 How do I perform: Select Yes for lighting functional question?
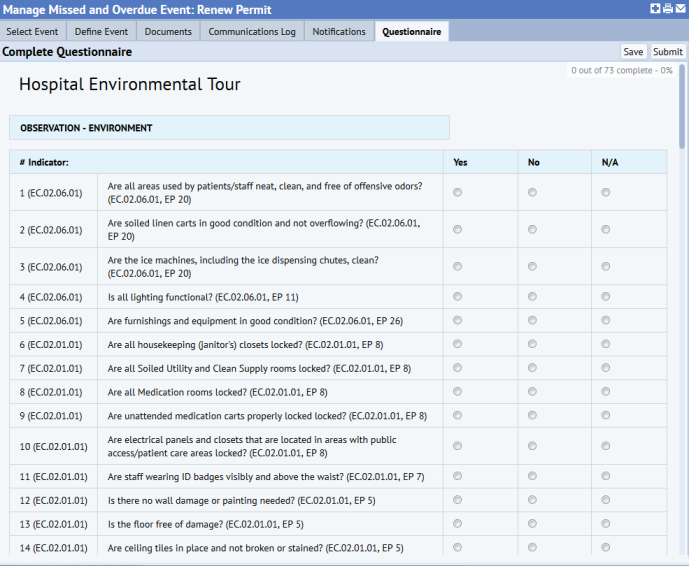pyautogui.click(x=458, y=297)
